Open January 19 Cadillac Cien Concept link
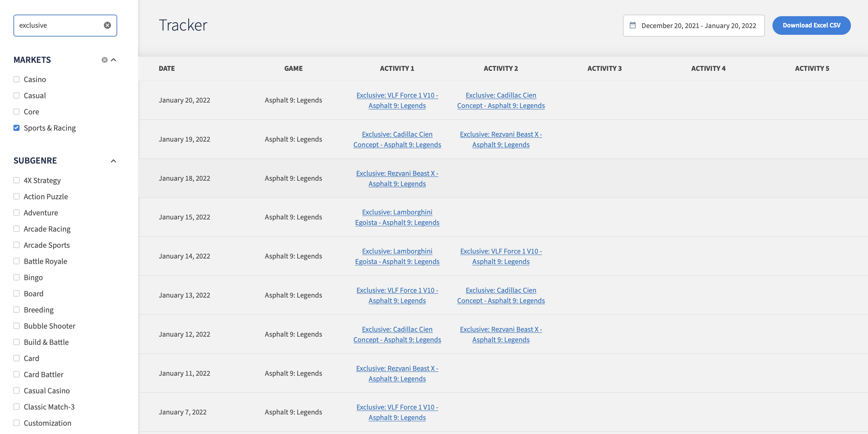The image size is (868, 434). click(x=397, y=139)
